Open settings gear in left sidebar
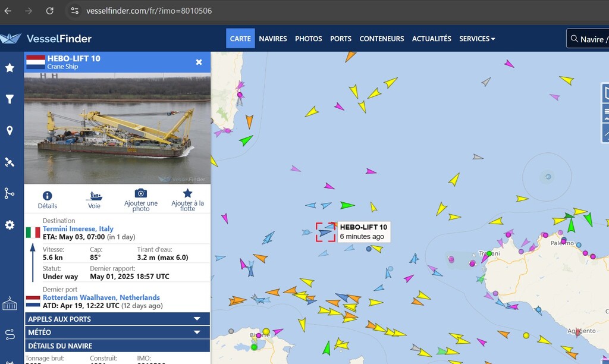609x364 pixels. [x=10, y=225]
